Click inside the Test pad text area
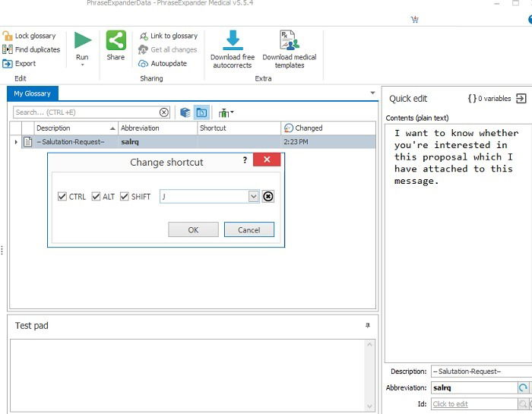Image resolution: width=532 pixels, height=414 pixels. click(x=188, y=375)
